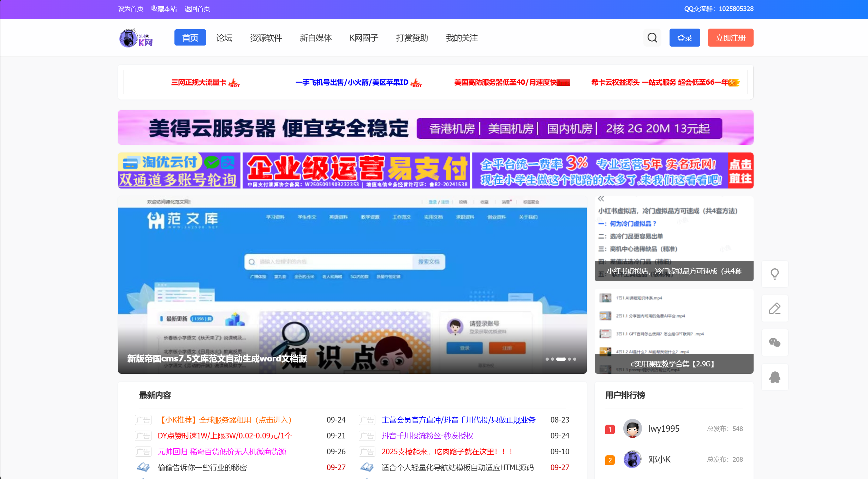Click the 设为首页 link
The image size is (868, 479).
130,8
